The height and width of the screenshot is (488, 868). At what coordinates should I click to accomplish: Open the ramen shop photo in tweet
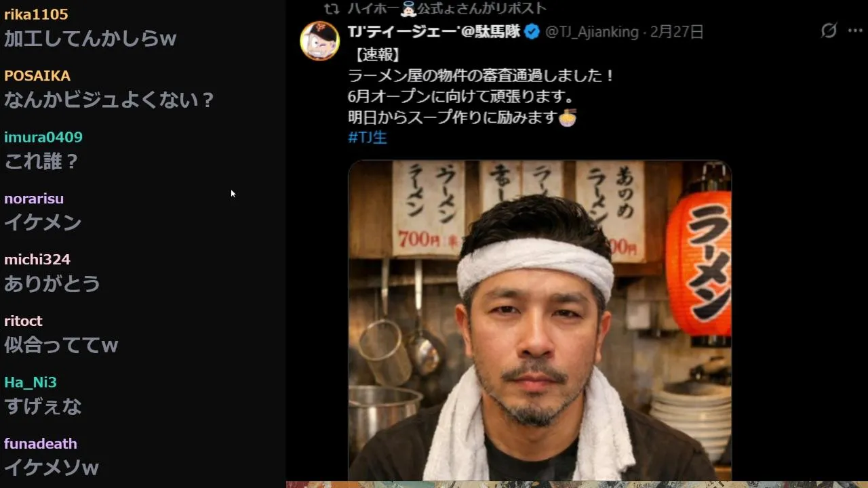540,321
